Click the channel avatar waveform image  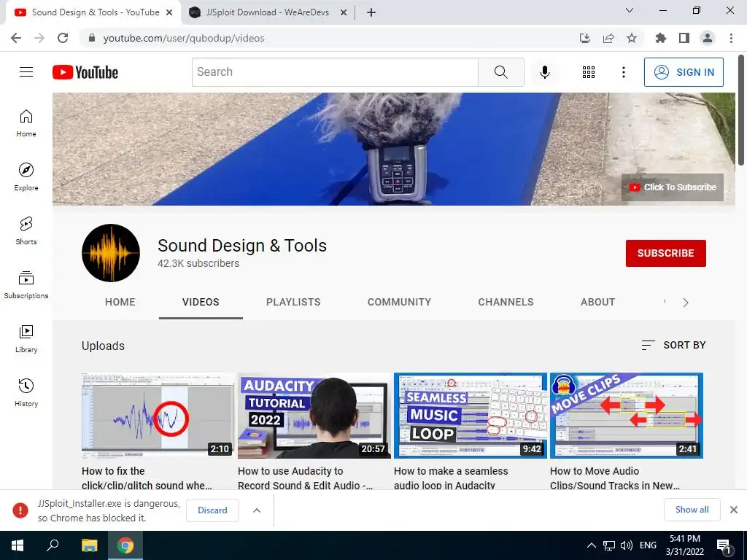click(x=111, y=253)
